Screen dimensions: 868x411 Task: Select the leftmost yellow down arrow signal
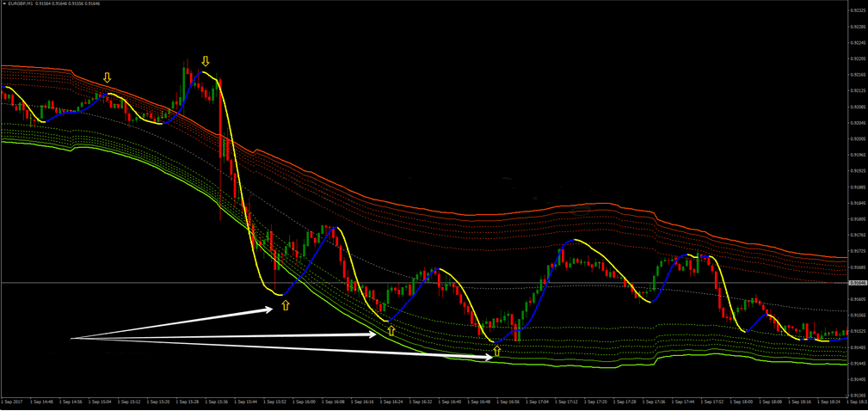pos(108,78)
